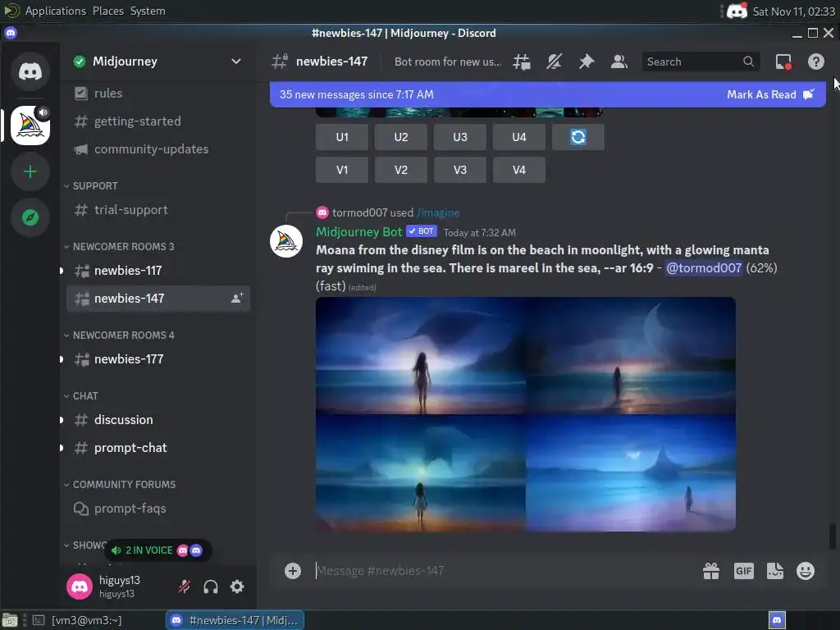Image resolution: width=840 pixels, height=630 pixels.
Task: Toggle the member list icon
Action: (619, 62)
